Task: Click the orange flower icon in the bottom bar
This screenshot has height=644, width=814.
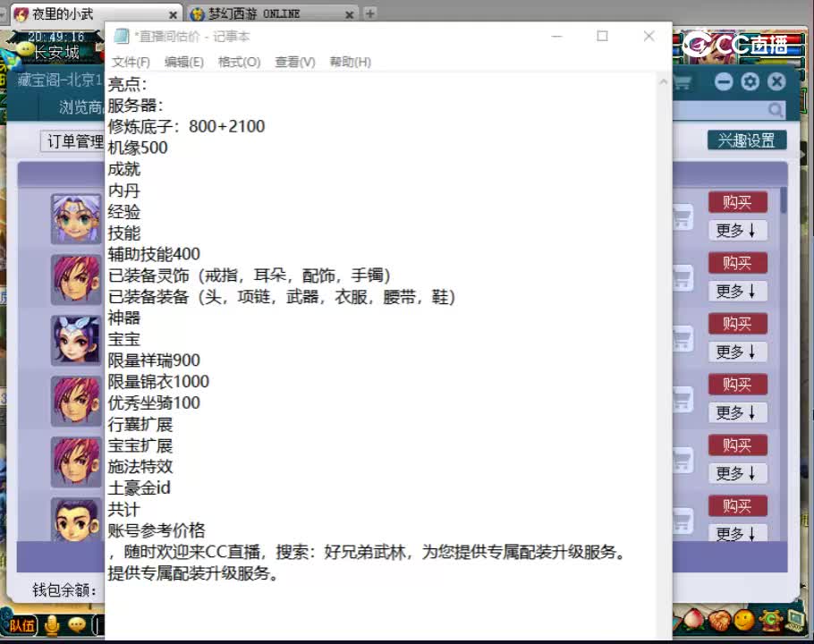Action: 718,621
